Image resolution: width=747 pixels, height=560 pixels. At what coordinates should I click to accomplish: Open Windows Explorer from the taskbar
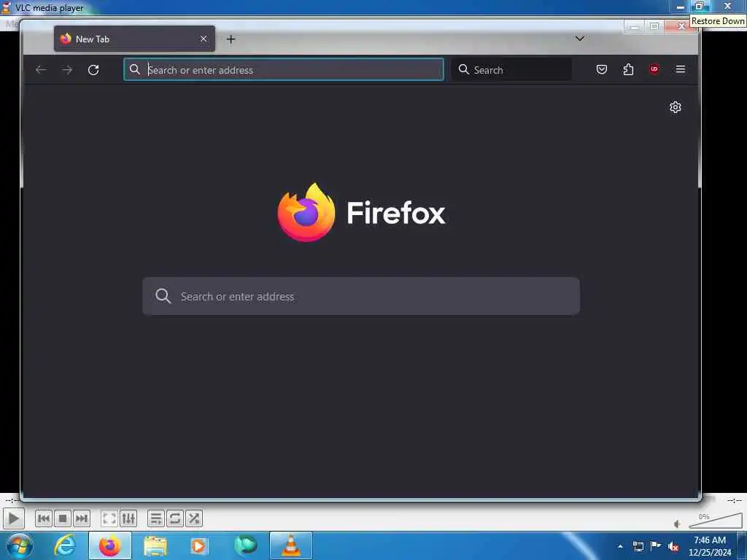coord(155,545)
